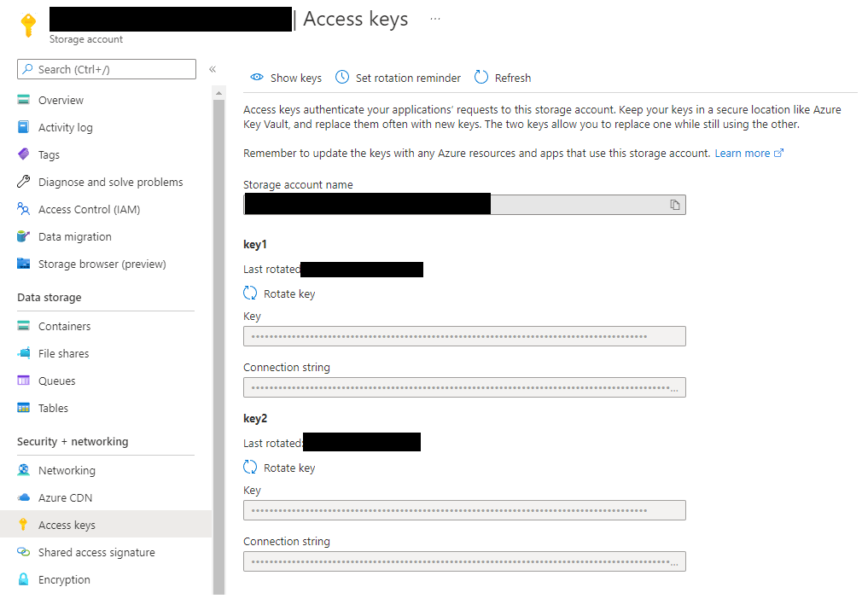Focus the sidebar Search field
862x616 pixels.
[x=111, y=69]
